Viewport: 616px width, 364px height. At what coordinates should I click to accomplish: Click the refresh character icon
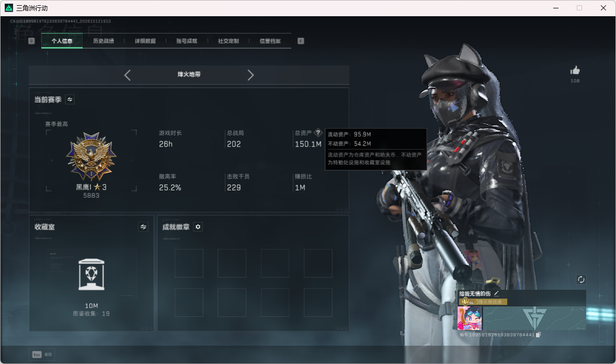(x=581, y=279)
